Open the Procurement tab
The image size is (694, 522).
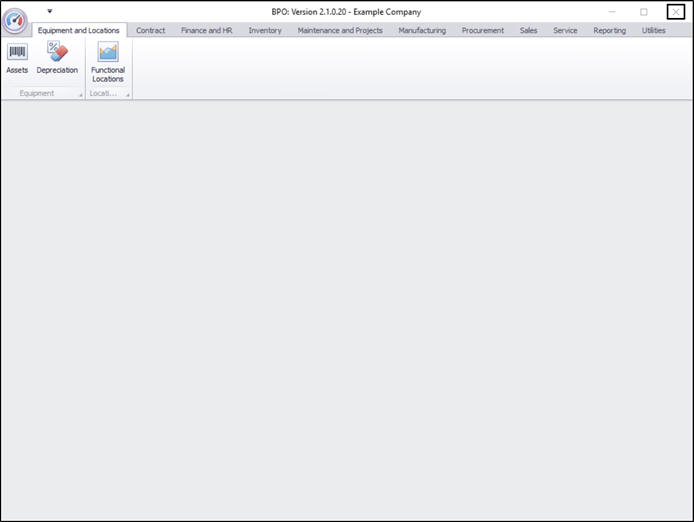point(483,31)
